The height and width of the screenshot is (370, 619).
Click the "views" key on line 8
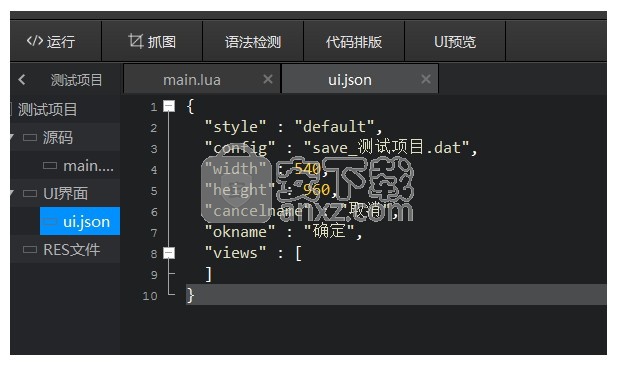pyautogui.click(x=235, y=253)
